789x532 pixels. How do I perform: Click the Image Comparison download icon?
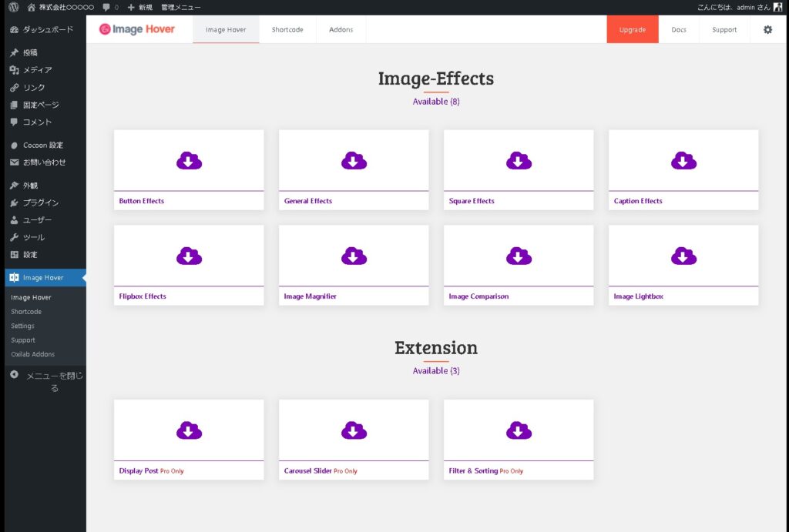pyautogui.click(x=519, y=256)
